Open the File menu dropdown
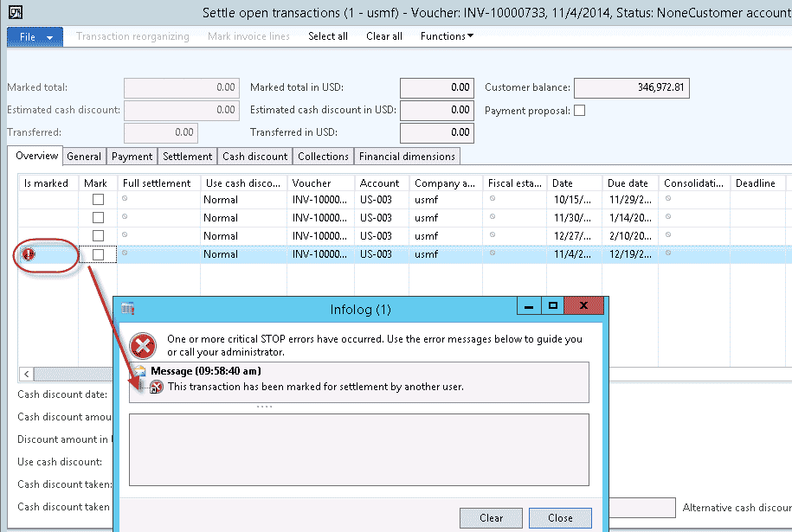 (x=35, y=37)
